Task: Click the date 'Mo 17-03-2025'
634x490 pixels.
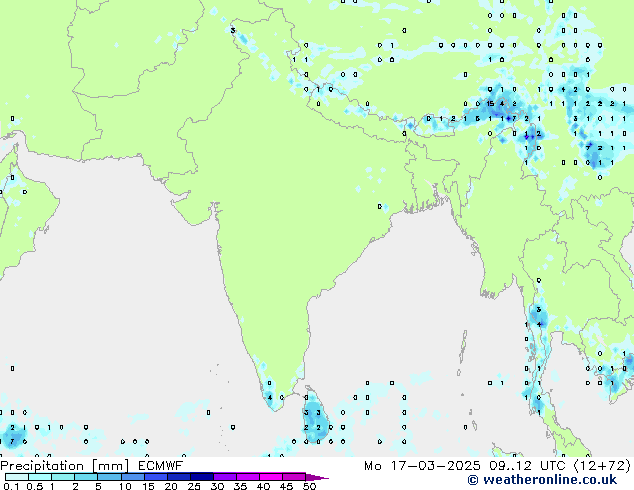Action: 422,466
